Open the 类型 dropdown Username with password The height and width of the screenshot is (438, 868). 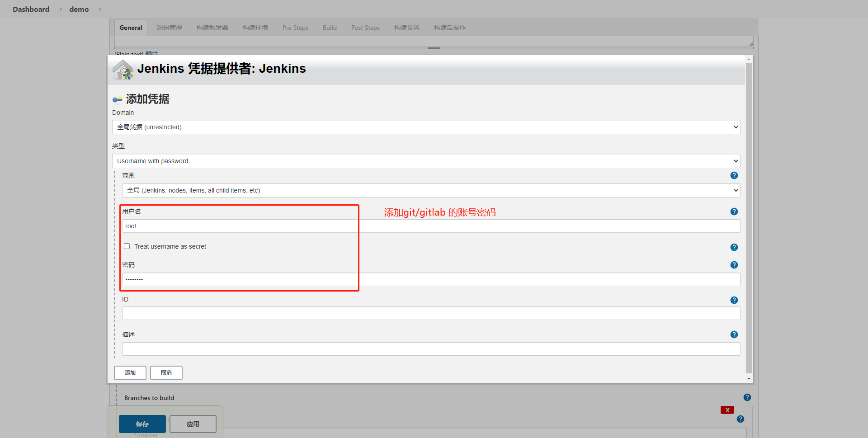click(426, 161)
